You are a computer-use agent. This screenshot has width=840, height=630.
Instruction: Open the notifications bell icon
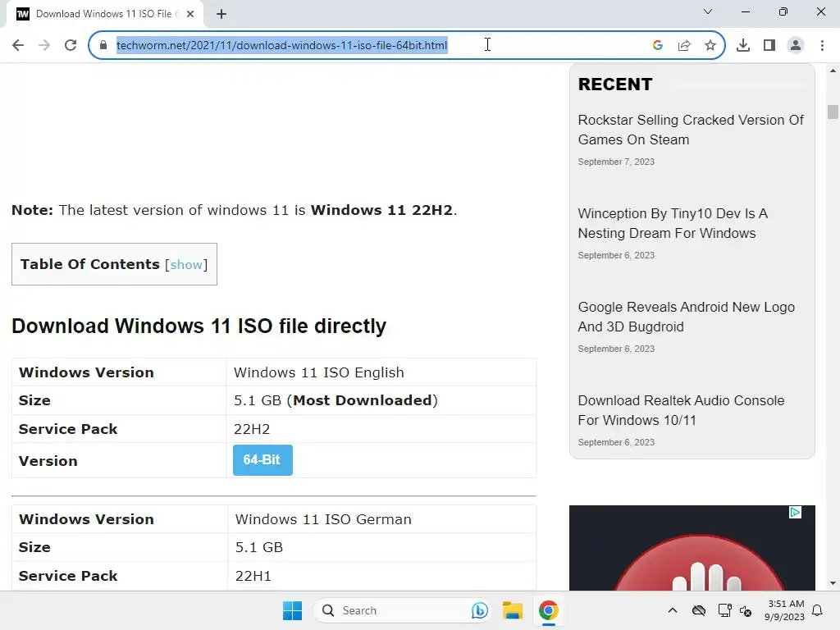(x=818, y=610)
